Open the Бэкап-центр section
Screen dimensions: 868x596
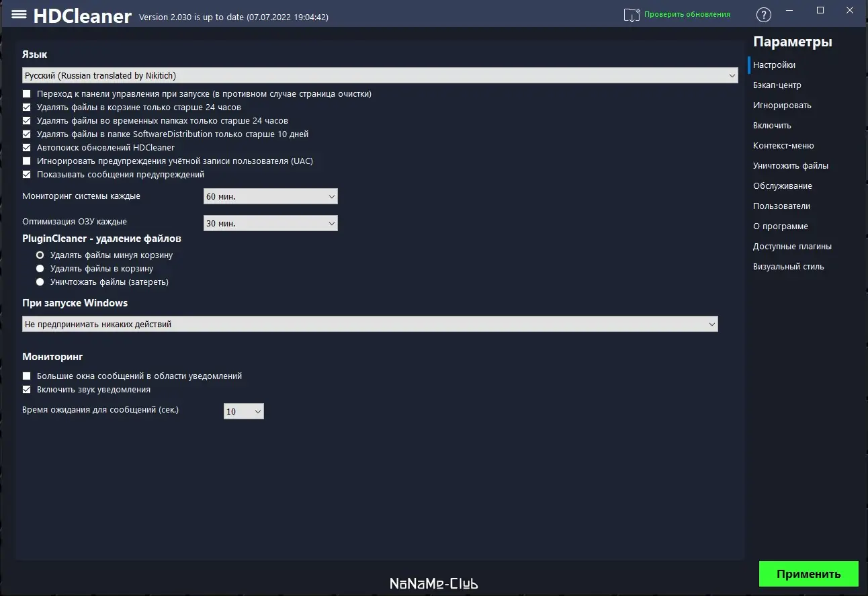point(777,85)
